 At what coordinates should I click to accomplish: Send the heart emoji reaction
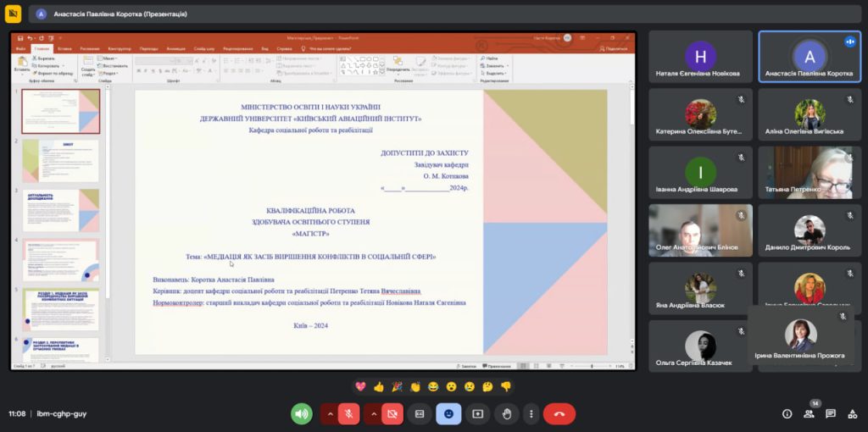coord(360,386)
